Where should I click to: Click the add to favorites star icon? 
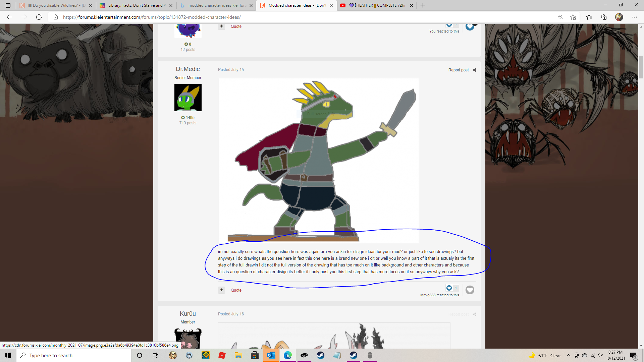pos(573,17)
